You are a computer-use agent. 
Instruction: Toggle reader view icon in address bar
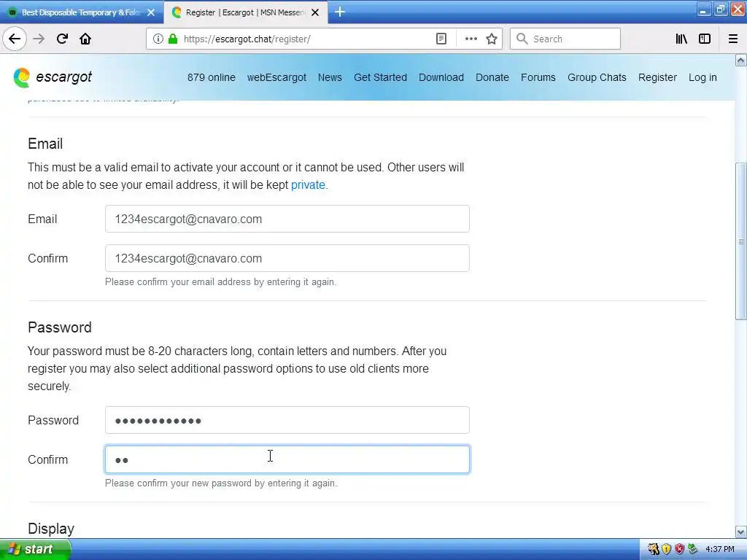click(441, 39)
